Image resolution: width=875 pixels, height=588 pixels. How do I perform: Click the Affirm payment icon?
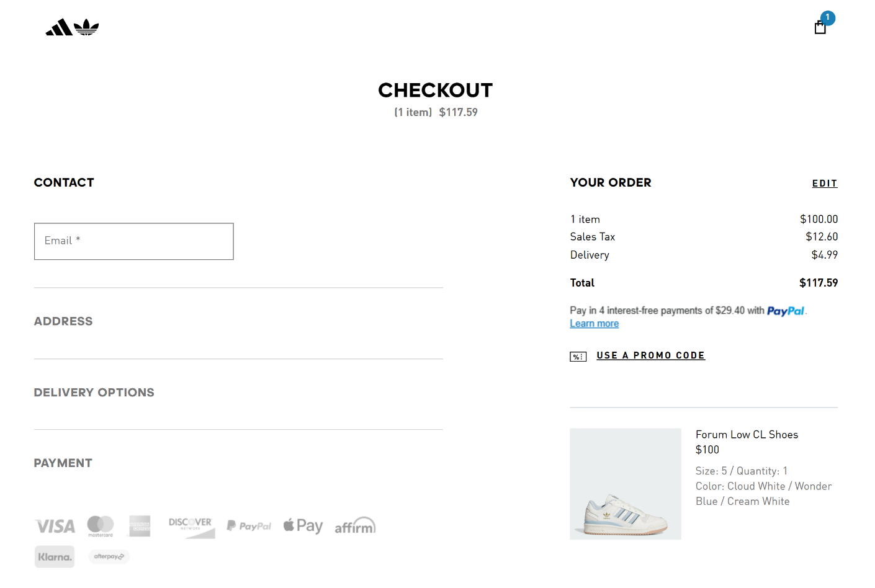355,526
